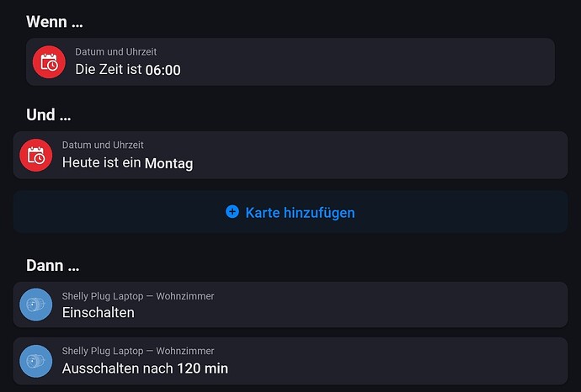This screenshot has width=581, height=392.
Task: Open the Montag weekday selector
Action: point(168,163)
